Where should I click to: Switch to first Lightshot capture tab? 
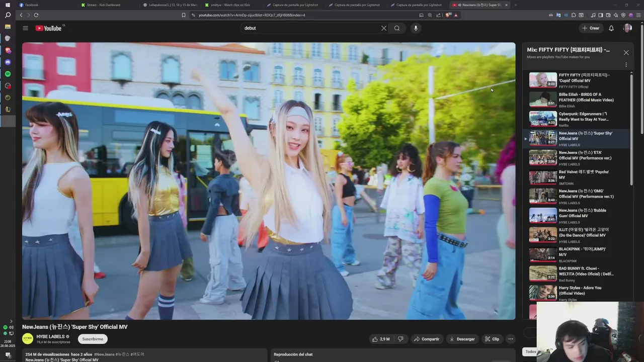(x=294, y=5)
